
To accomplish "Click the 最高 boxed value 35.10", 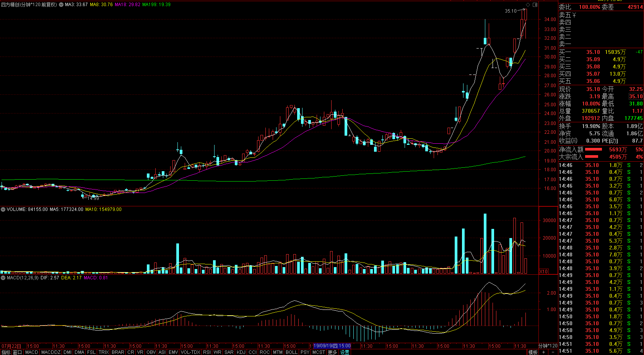I will coord(636,97).
